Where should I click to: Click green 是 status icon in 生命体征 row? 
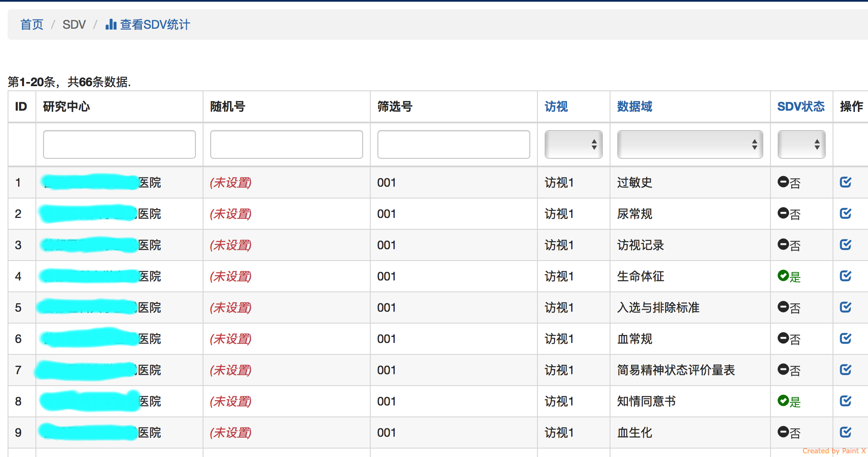pos(783,276)
